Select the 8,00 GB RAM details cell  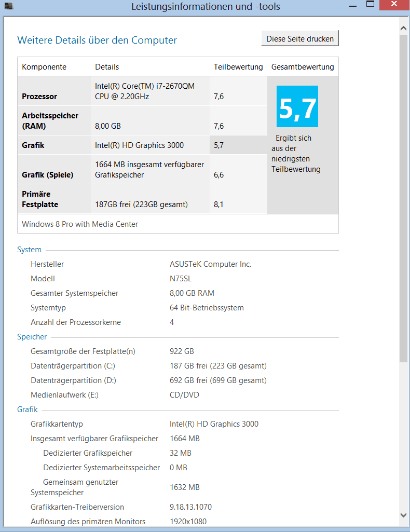108,126
